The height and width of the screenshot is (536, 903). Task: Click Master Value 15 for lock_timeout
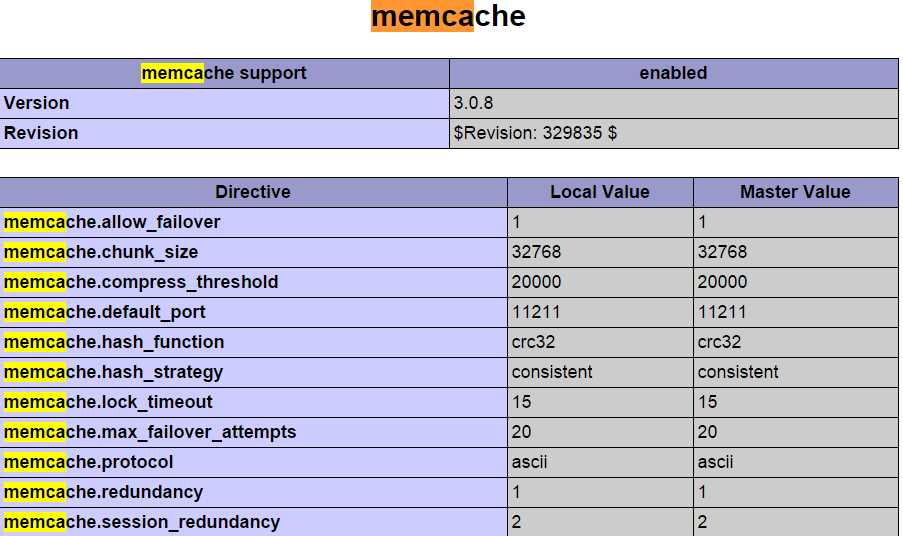pos(708,402)
